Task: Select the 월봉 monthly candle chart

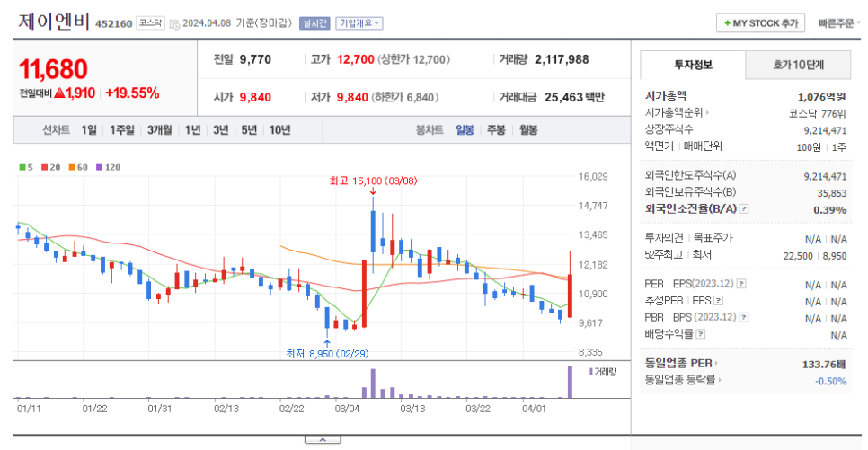Action: [528, 130]
